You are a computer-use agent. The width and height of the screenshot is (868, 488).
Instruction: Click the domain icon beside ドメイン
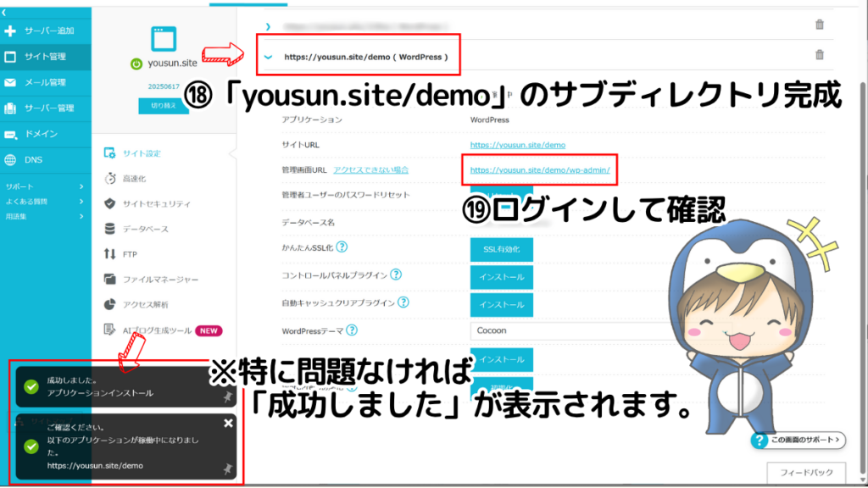10,134
